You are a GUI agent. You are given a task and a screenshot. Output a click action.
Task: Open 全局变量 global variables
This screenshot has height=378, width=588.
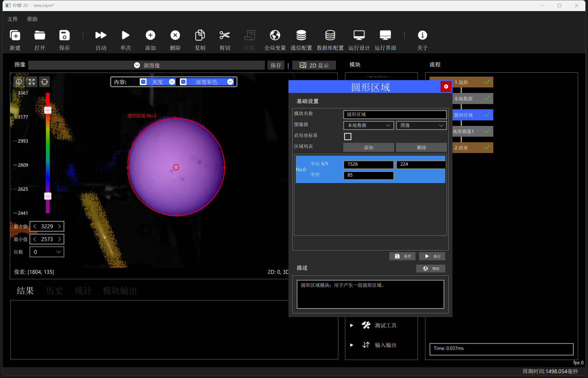pyautogui.click(x=275, y=35)
